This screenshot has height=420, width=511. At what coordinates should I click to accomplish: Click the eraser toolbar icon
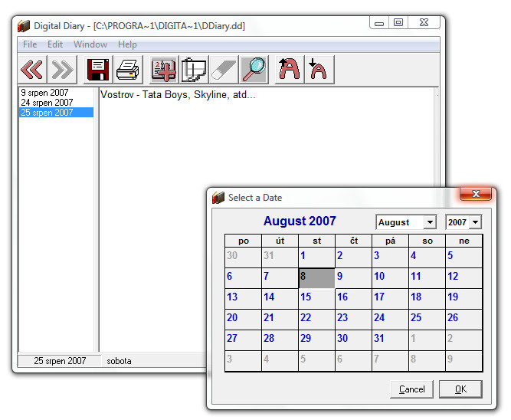point(224,70)
